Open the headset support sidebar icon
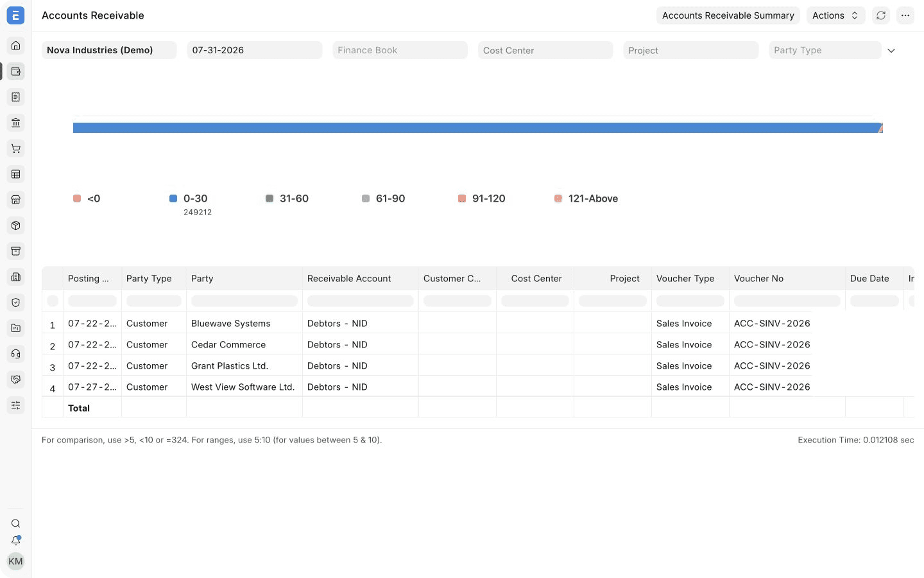Viewport: 924px width, 578px height. point(15,354)
